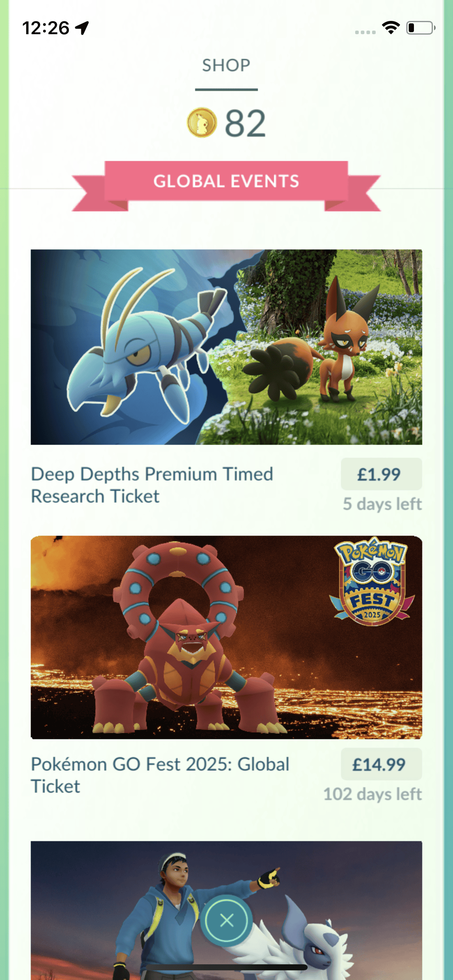
Task: Open the Deep Depths banner image
Action: (226, 347)
